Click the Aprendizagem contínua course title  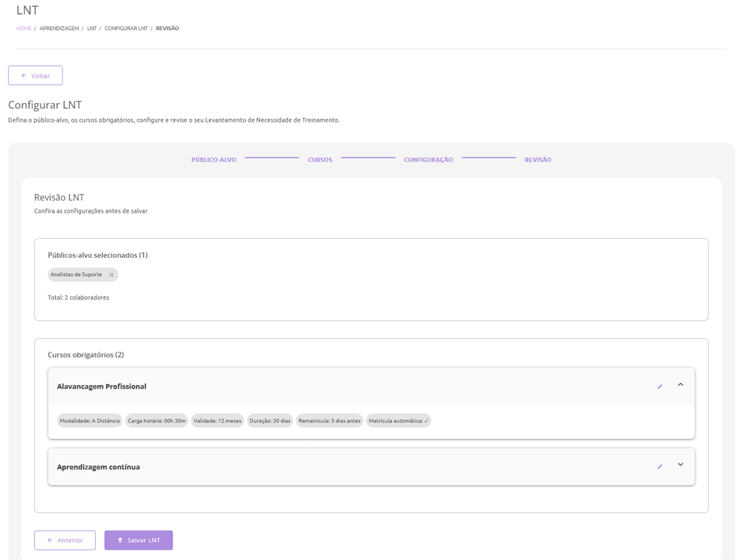pyautogui.click(x=99, y=467)
